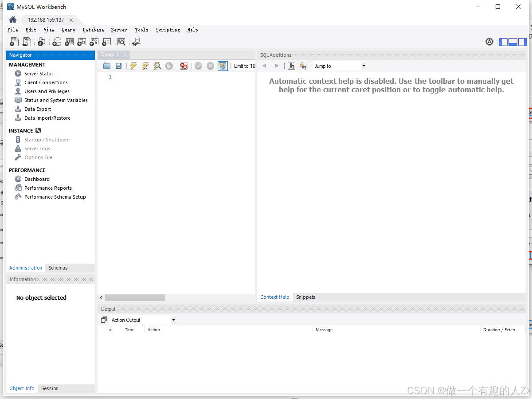
Task: Open the File menu
Action: (x=13, y=30)
